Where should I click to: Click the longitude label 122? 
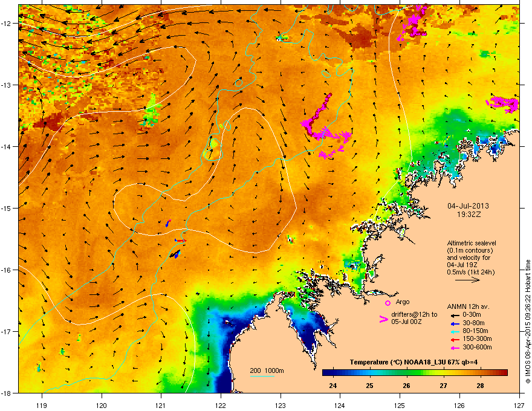click(x=221, y=405)
